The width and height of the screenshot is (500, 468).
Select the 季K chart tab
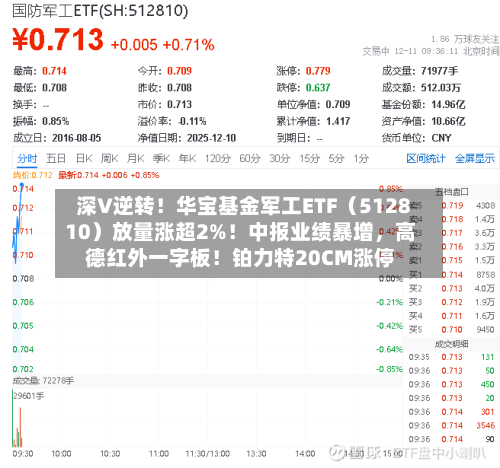(x=161, y=158)
